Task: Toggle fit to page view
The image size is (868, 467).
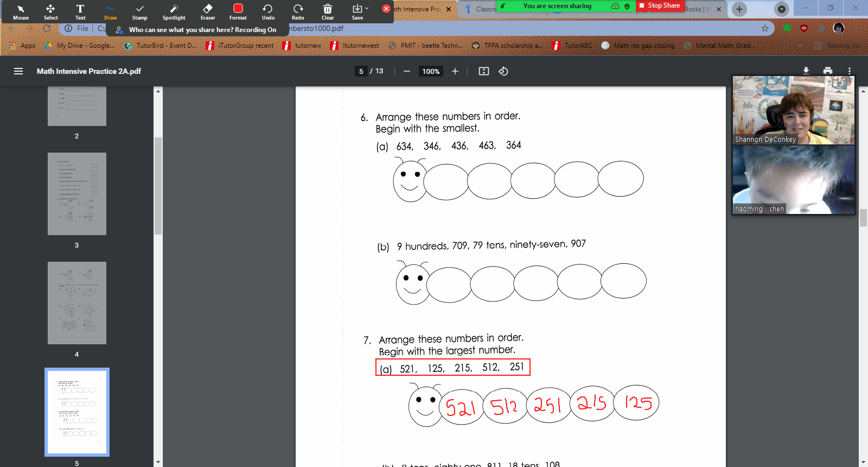Action: [x=484, y=71]
